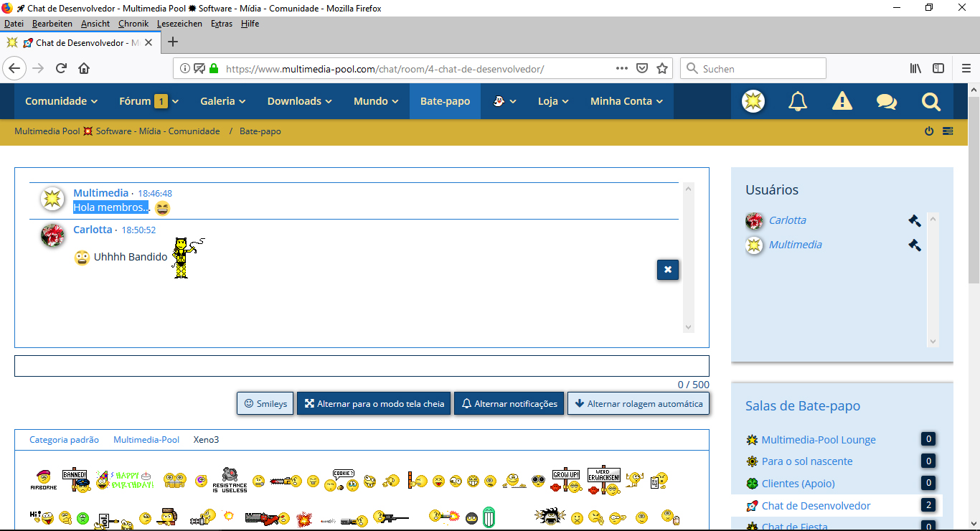Toggle automatic scrolling with rolagem automática
The height and width of the screenshot is (531, 980).
(638, 403)
